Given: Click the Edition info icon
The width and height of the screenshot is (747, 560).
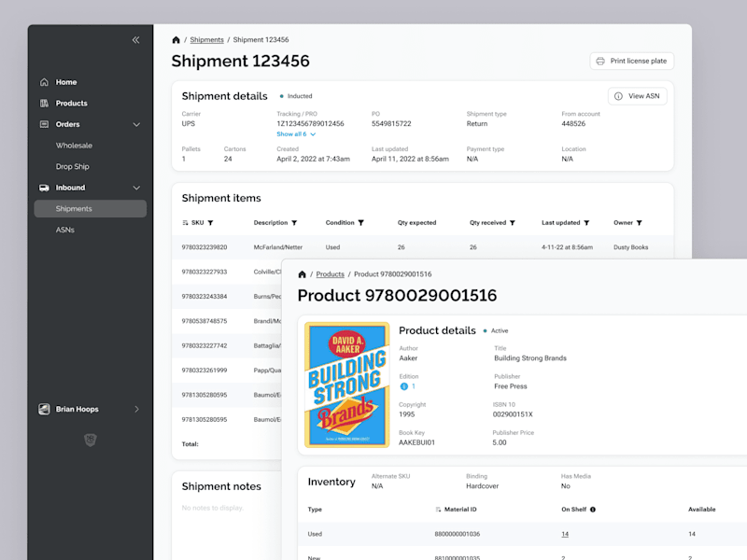Looking at the screenshot, I should (x=404, y=386).
